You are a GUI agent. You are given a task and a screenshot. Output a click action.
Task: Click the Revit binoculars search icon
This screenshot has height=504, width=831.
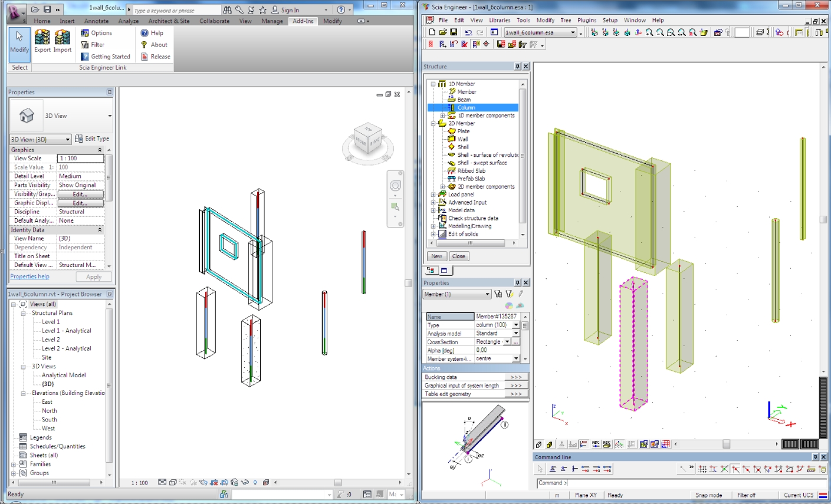[x=228, y=10]
